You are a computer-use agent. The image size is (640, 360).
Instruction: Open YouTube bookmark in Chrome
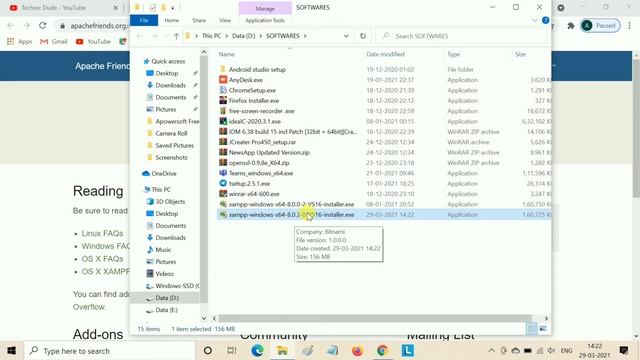point(93,42)
